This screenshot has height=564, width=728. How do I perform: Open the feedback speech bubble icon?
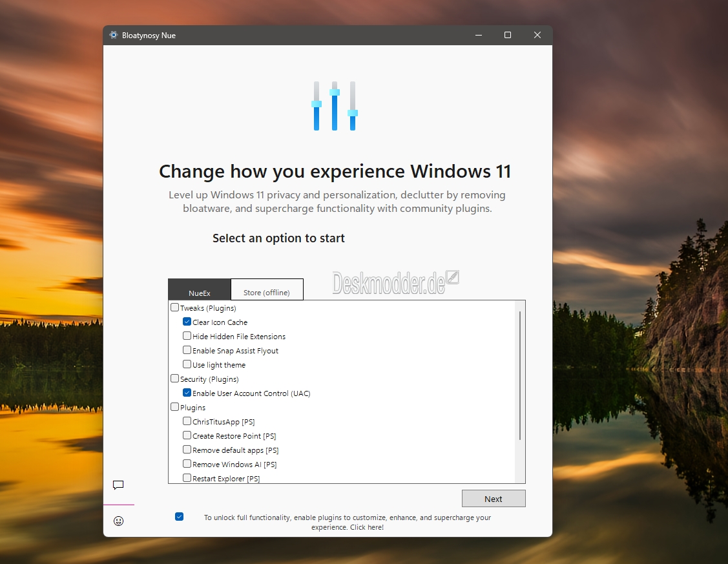pos(118,485)
